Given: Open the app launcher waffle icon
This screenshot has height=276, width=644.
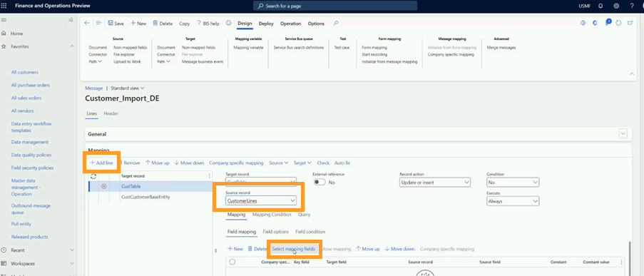Looking at the screenshot, I should tap(4, 6).
